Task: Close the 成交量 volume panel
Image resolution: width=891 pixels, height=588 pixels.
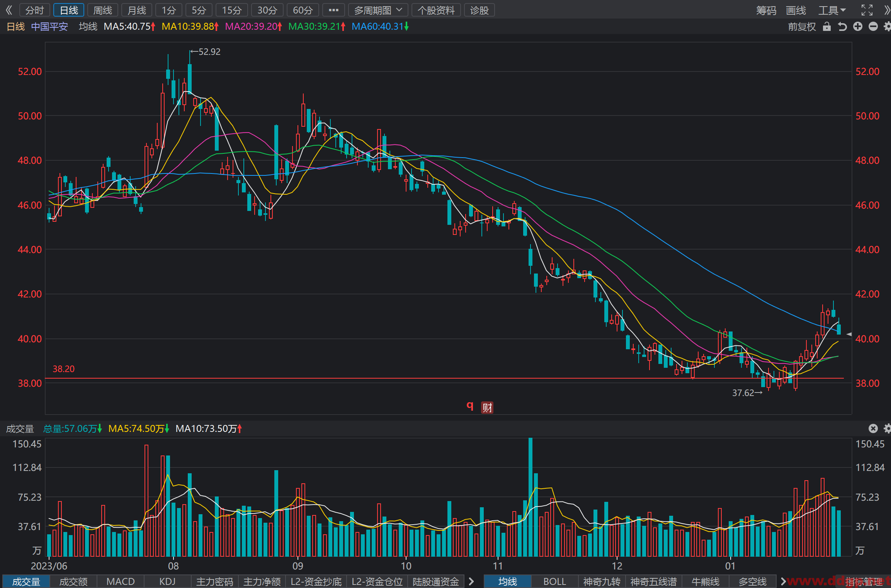Action: click(x=873, y=428)
